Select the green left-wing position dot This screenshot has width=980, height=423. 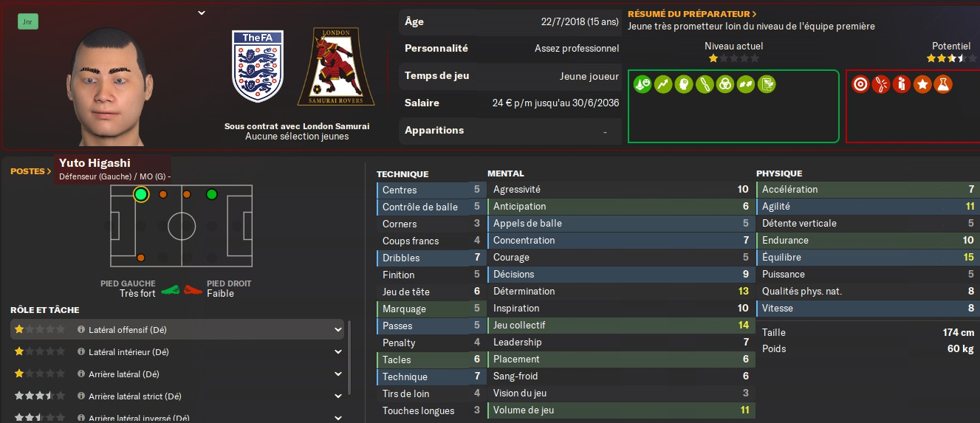pyautogui.click(x=212, y=195)
